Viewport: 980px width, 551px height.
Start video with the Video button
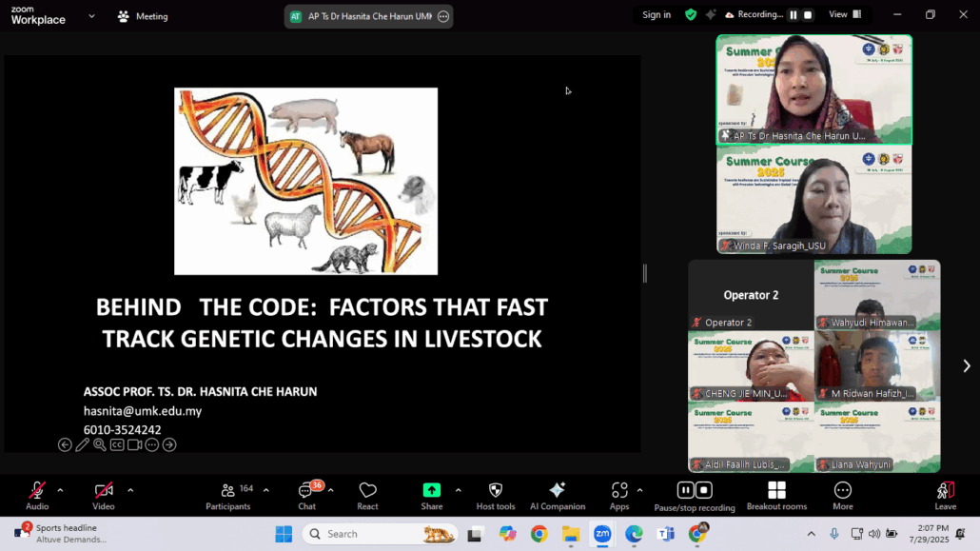(x=104, y=493)
